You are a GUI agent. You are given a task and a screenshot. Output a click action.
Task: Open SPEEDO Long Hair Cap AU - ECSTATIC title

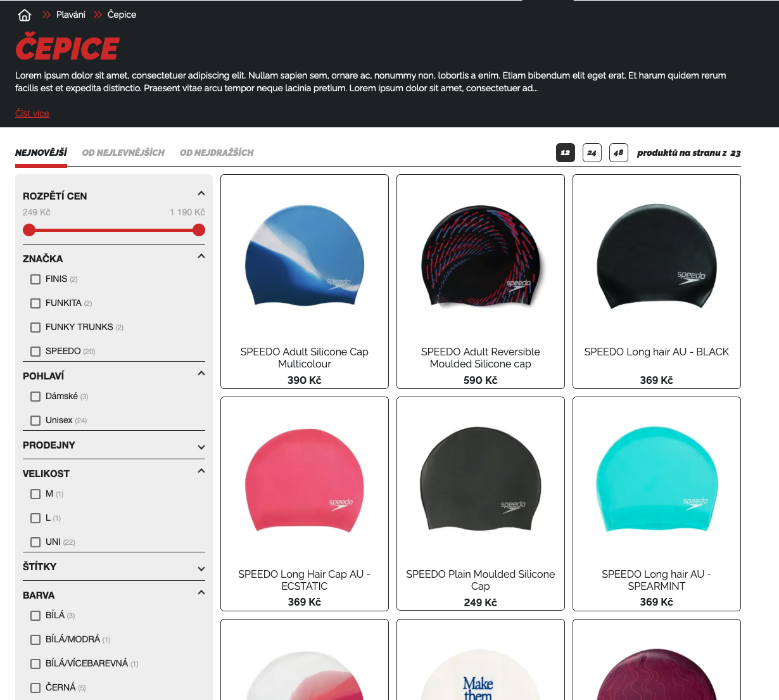305,580
